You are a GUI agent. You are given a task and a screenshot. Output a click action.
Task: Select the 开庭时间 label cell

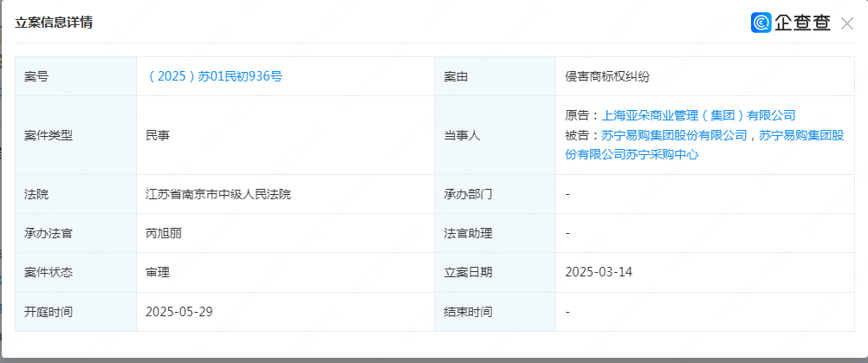76,312
